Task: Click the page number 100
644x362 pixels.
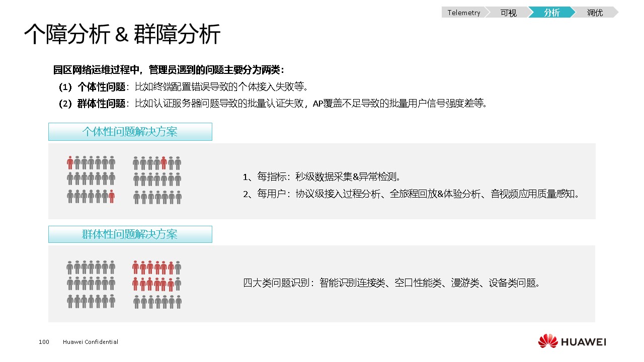Action: [x=44, y=342]
